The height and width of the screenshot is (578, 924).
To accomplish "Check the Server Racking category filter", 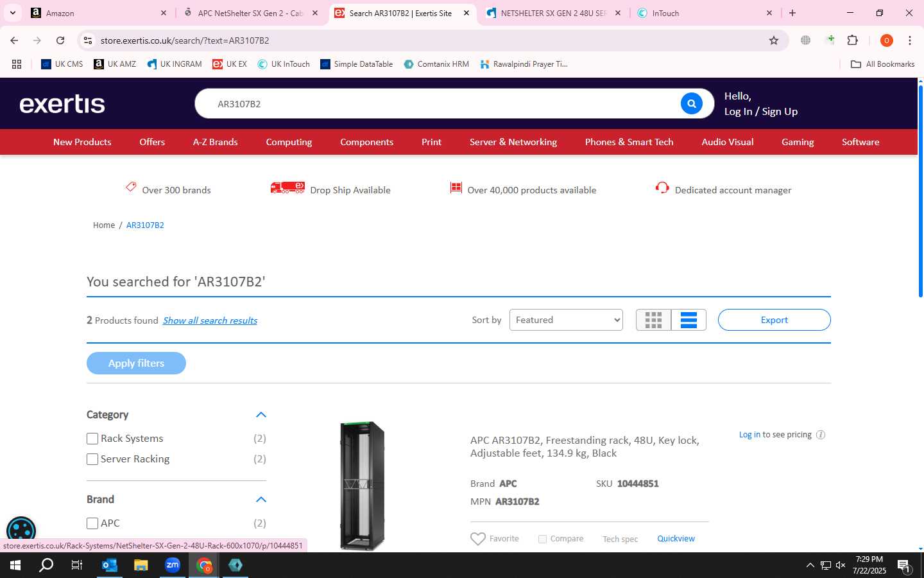I will 92,459.
